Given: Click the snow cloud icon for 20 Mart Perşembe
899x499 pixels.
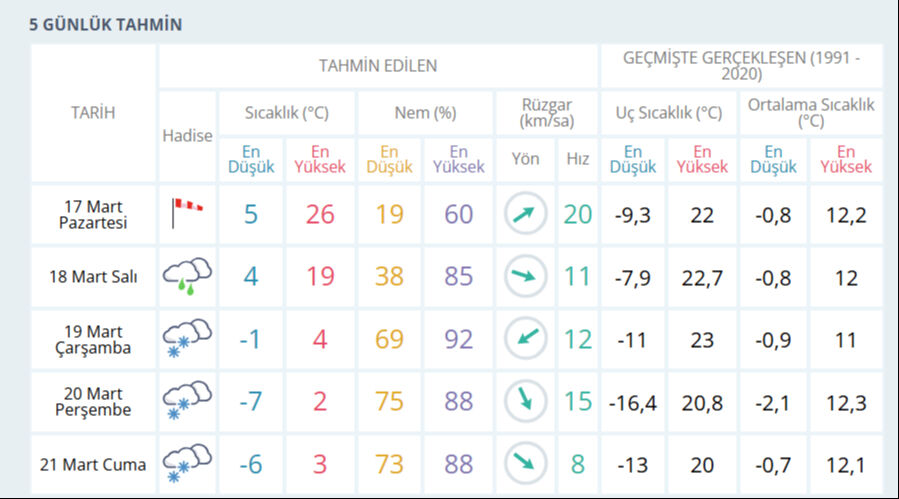Looking at the screenshot, I should point(187,400).
